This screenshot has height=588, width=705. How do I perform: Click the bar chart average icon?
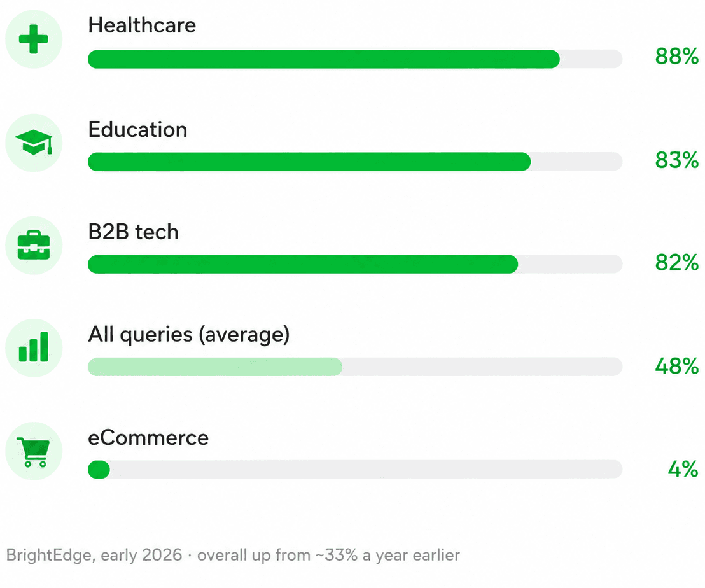[34, 347]
